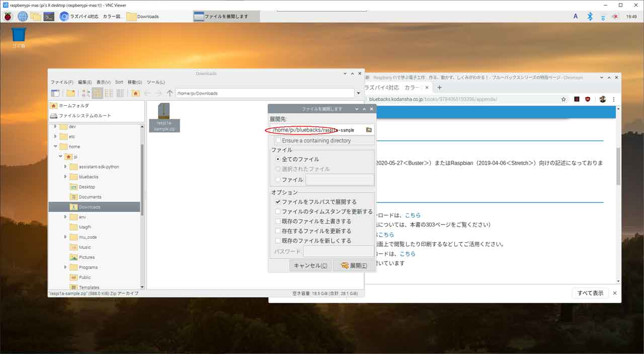
Task: Check 存在するファイルを更新する
Action: tap(278, 231)
